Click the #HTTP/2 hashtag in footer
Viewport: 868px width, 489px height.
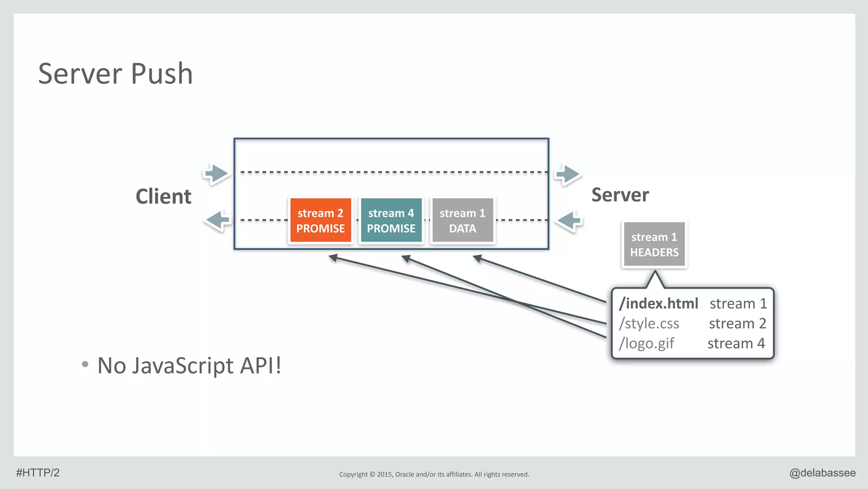(38, 472)
